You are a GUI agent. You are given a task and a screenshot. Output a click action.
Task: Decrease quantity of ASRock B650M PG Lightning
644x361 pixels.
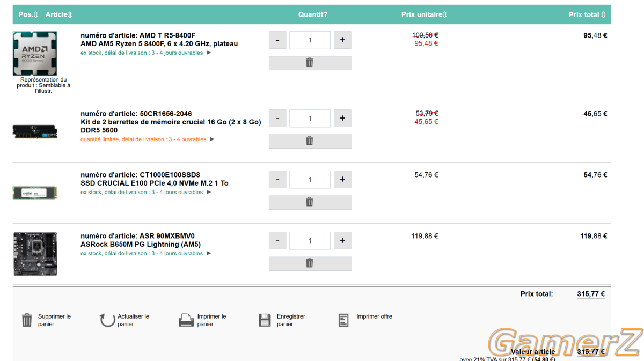click(x=277, y=241)
